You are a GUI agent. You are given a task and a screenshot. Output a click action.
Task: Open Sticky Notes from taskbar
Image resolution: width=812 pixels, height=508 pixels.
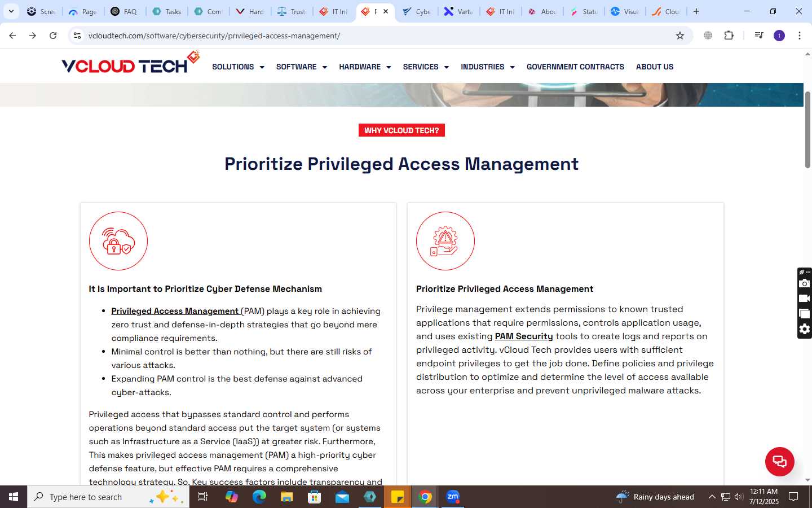(398, 497)
